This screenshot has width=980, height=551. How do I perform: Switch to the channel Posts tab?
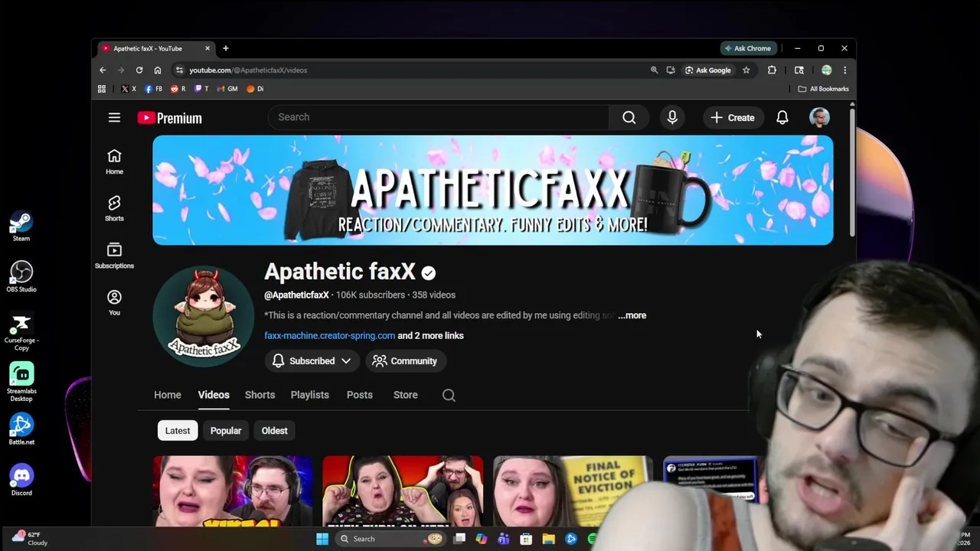(359, 395)
